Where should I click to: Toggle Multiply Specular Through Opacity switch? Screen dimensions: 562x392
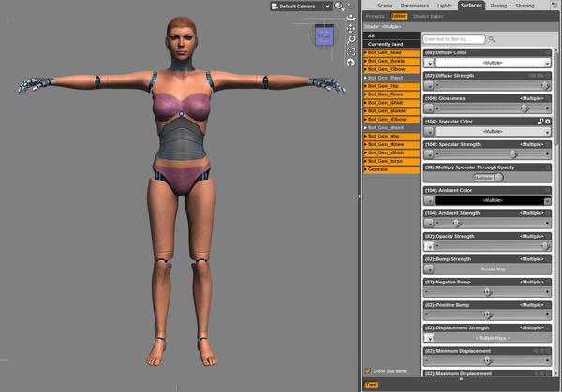[x=488, y=177]
